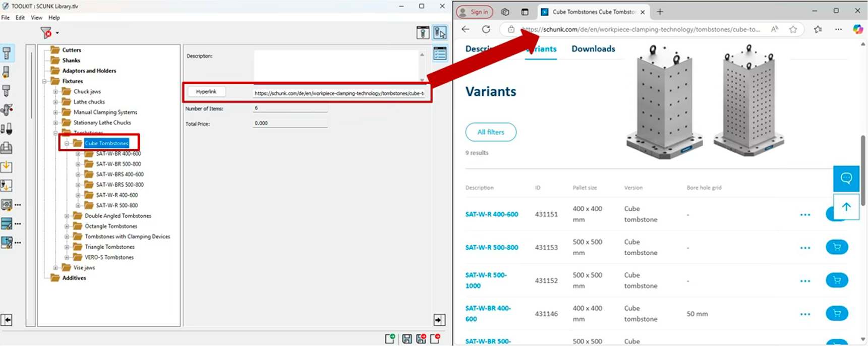Open the three-dot menu for SAT-W-R 400-600
This screenshot has width=868, height=346.
pyautogui.click(x=805, y=215)
